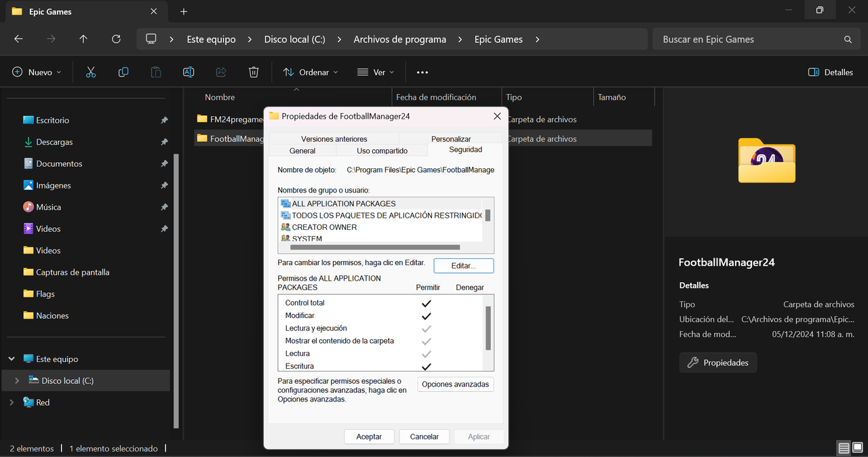This screenshot has width=868, height=457.
Task: Open the Ver dropdown
Action: pos(376,72)
